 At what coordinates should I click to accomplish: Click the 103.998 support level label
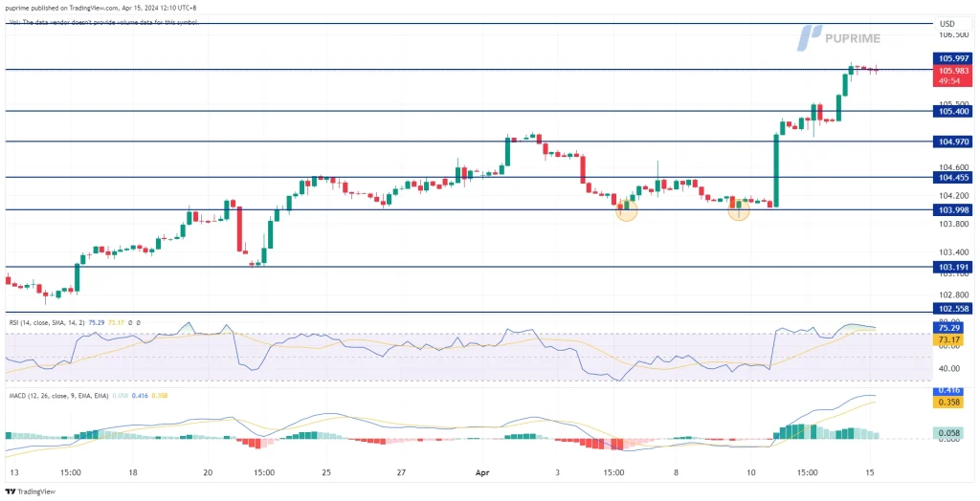(x=953, y=210)
